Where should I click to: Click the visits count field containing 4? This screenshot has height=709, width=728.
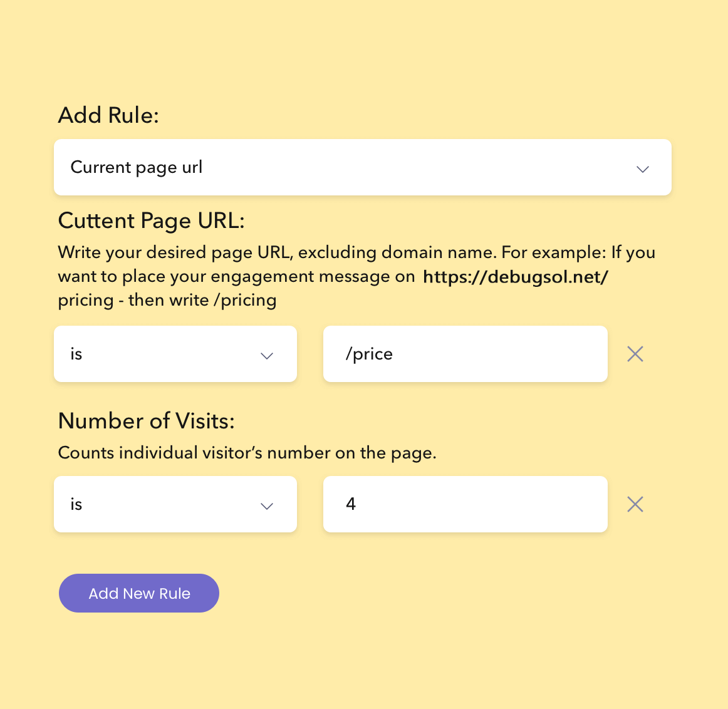[x=465, y=504]
